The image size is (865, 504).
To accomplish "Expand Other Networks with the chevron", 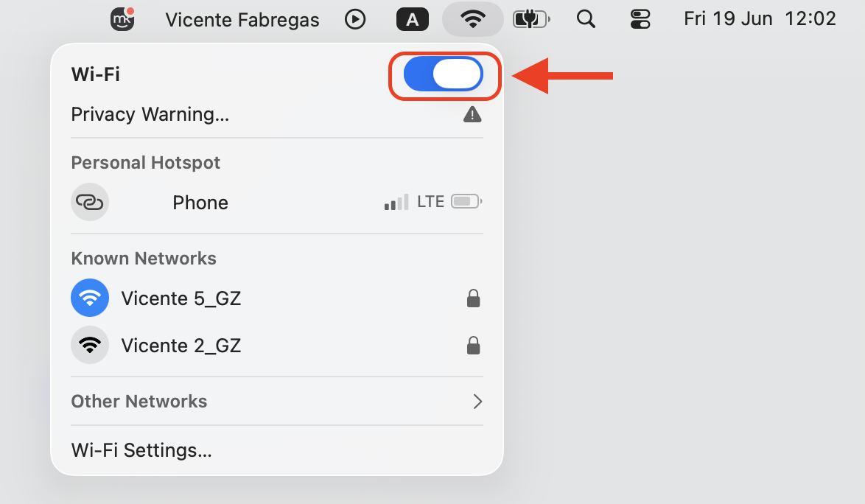I will click(477, 402).
